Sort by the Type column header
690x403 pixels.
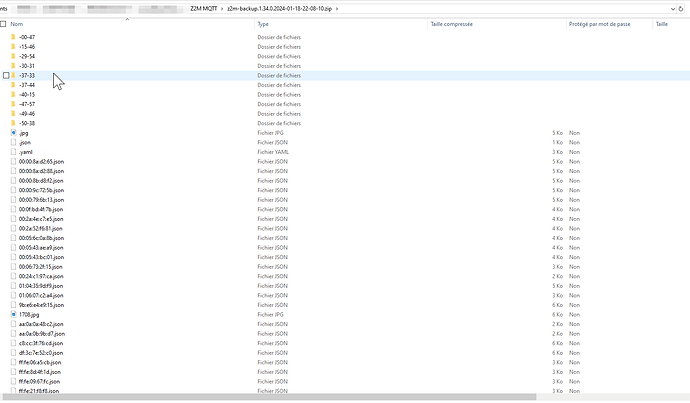pos(263,24)
